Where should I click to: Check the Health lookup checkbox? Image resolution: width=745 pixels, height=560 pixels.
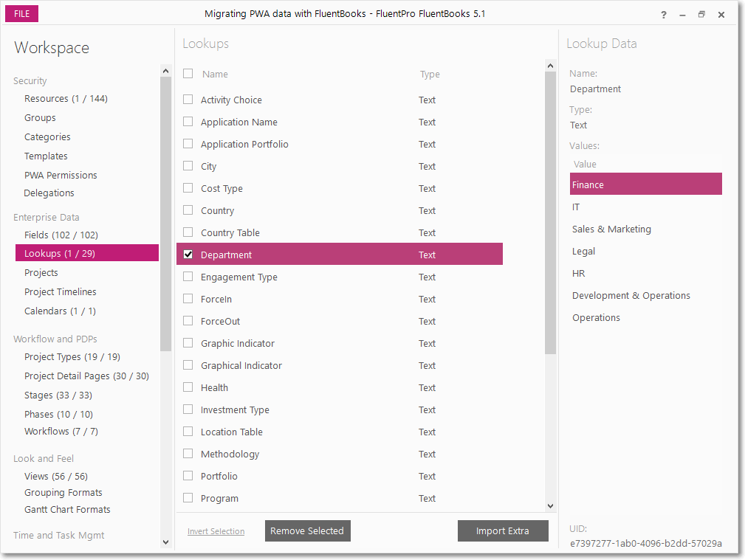point(188,387)
